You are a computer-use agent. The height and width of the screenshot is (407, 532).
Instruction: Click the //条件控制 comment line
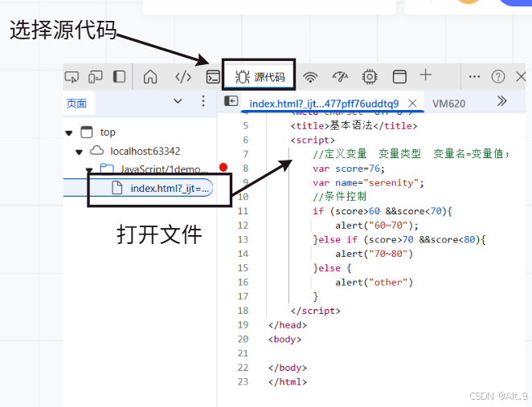tap(340, 197)
